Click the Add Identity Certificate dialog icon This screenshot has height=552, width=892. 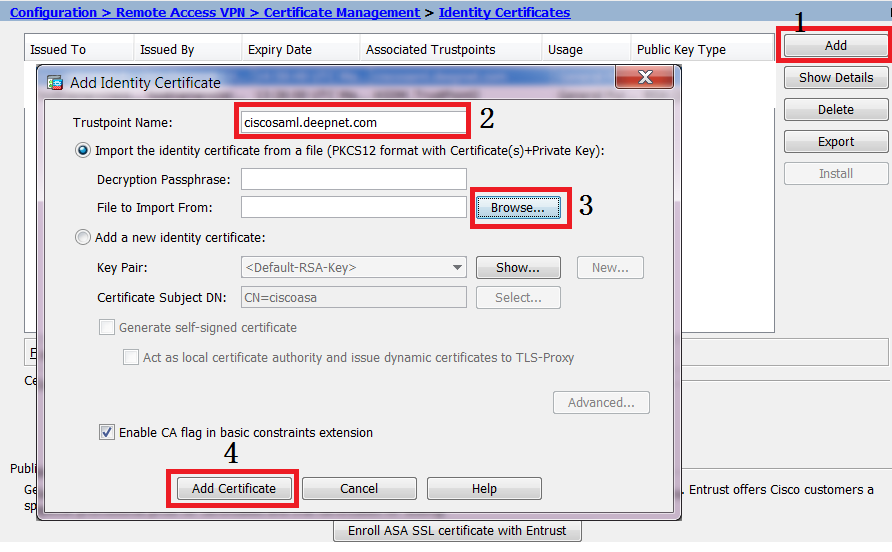tap(55, 83)
